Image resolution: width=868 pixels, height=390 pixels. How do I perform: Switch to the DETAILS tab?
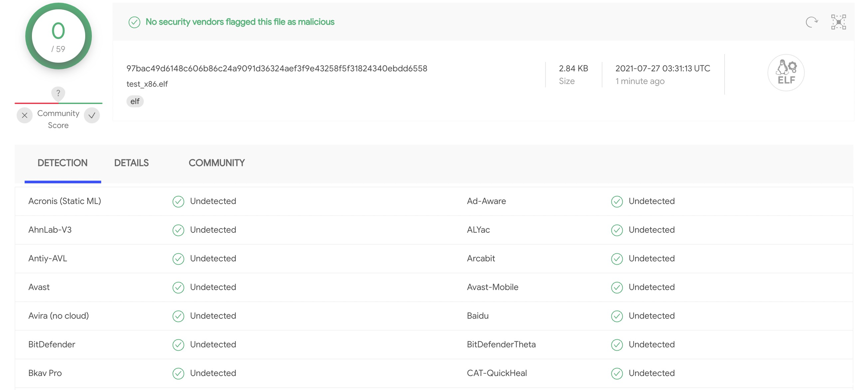pos(131,163)
